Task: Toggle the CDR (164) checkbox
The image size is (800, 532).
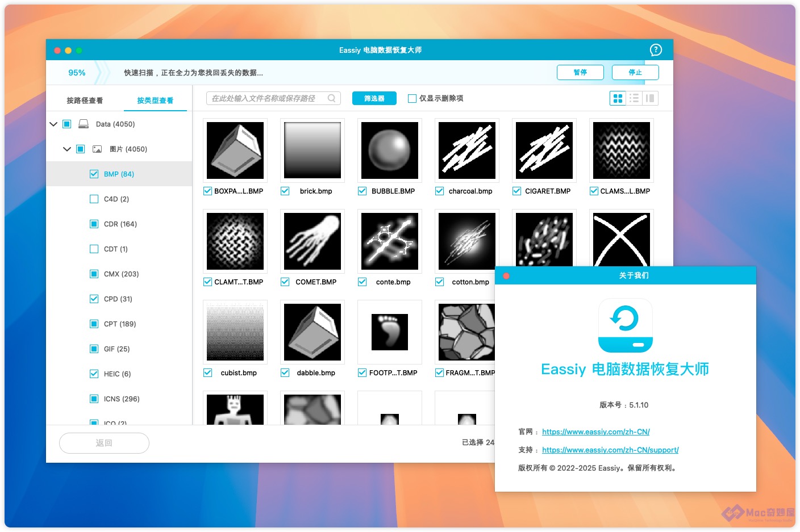Action: [94, 224]
